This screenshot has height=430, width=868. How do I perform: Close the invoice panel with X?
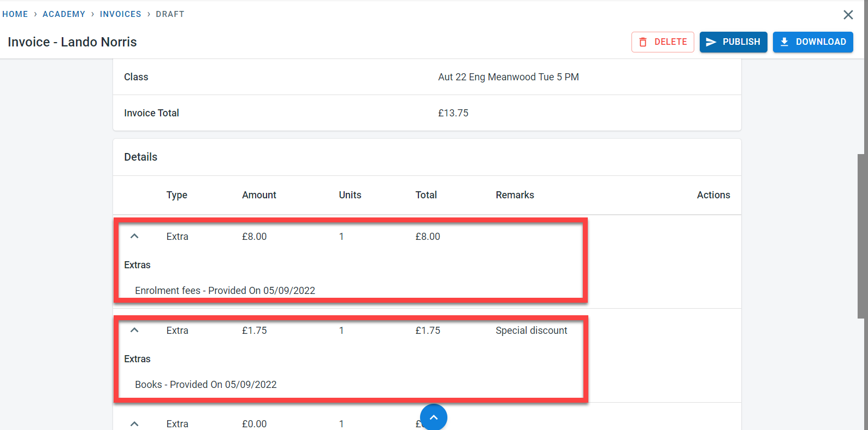click(848, 15)
